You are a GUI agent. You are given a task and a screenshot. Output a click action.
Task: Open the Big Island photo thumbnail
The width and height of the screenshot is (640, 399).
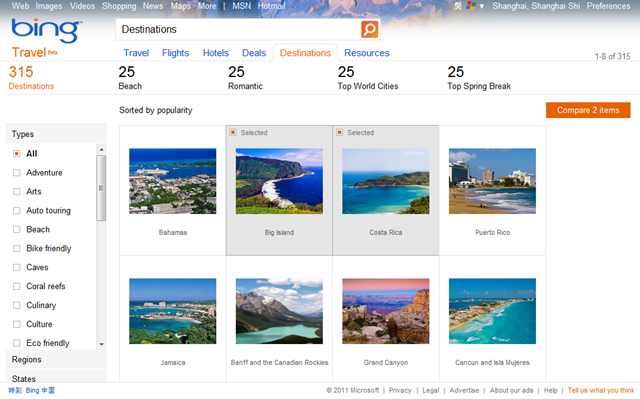tap(279, 181)
